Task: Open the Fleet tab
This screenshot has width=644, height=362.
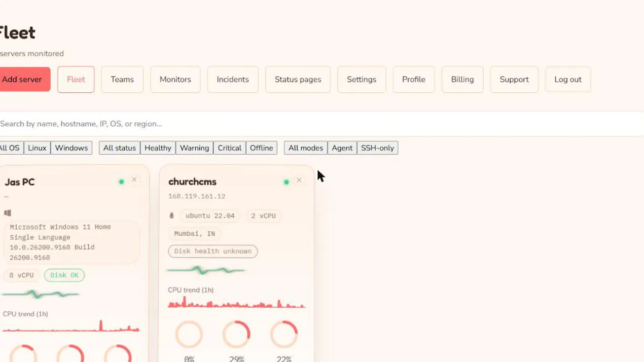Action: tap(76, 79)
